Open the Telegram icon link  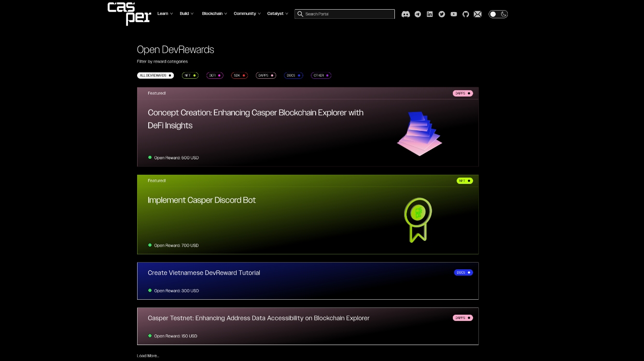(418, 14)
